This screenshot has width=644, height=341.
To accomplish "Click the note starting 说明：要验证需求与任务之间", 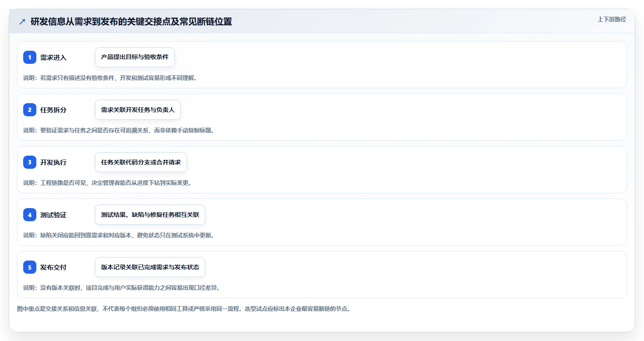I will click(x=119, y=130).
